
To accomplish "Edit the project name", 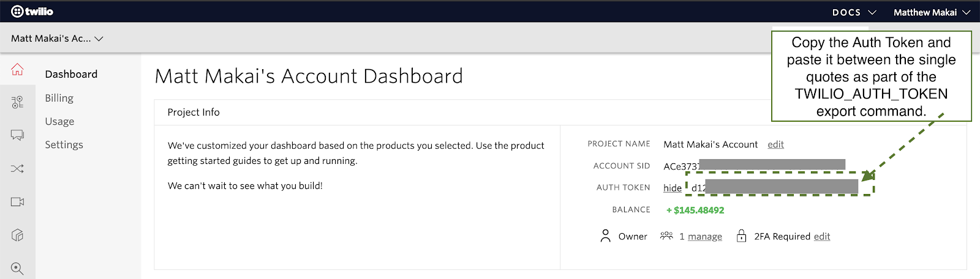I will pyautogui.click(x=775, y=144).
